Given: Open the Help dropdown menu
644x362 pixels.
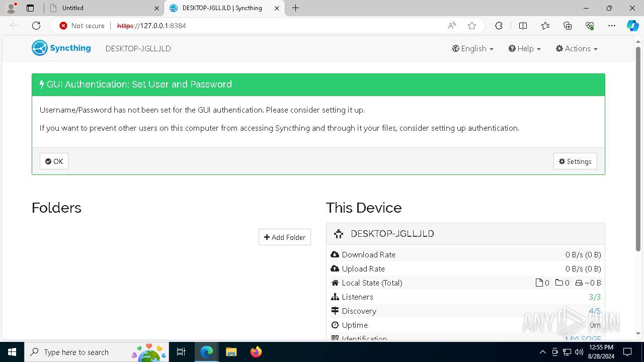Looking at the screenshot, I should [x=524, y=49].
